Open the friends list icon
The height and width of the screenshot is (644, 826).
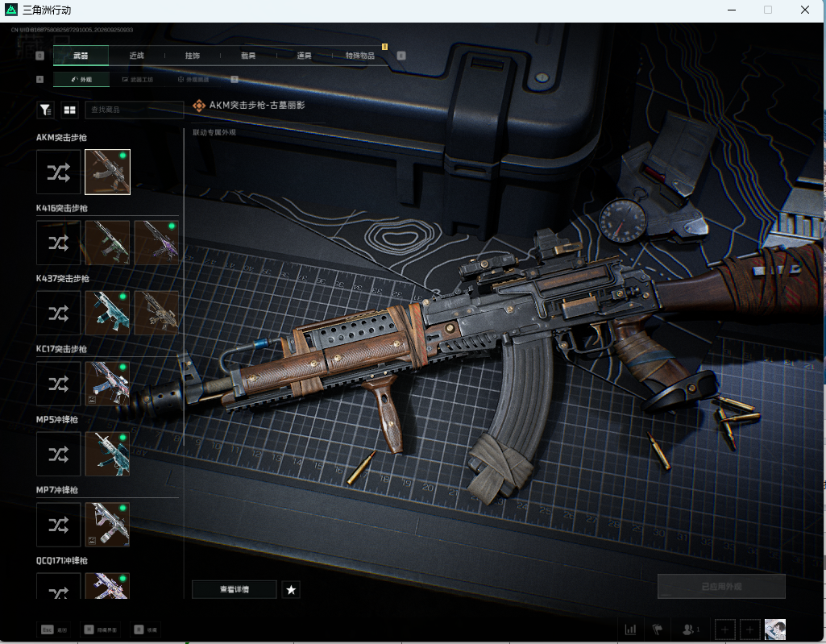click(690, 629)
